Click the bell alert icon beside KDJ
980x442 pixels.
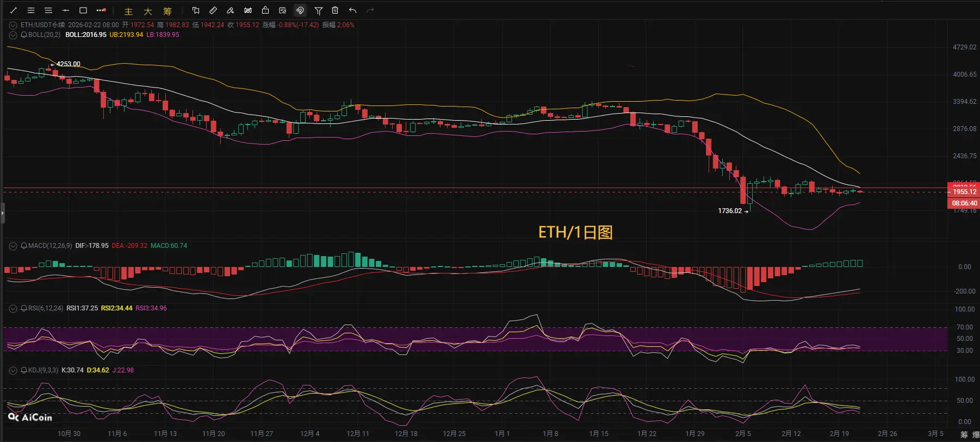coord(24,370)
